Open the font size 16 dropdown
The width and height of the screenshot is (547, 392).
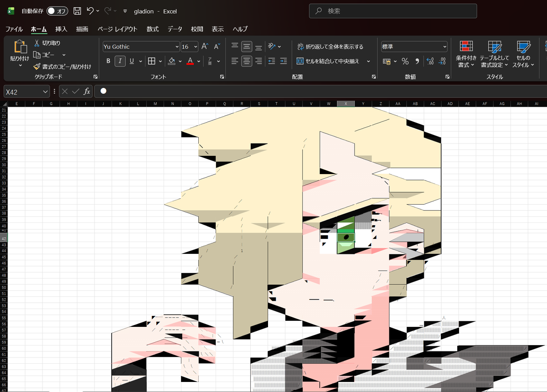click(x=196, y=46)
